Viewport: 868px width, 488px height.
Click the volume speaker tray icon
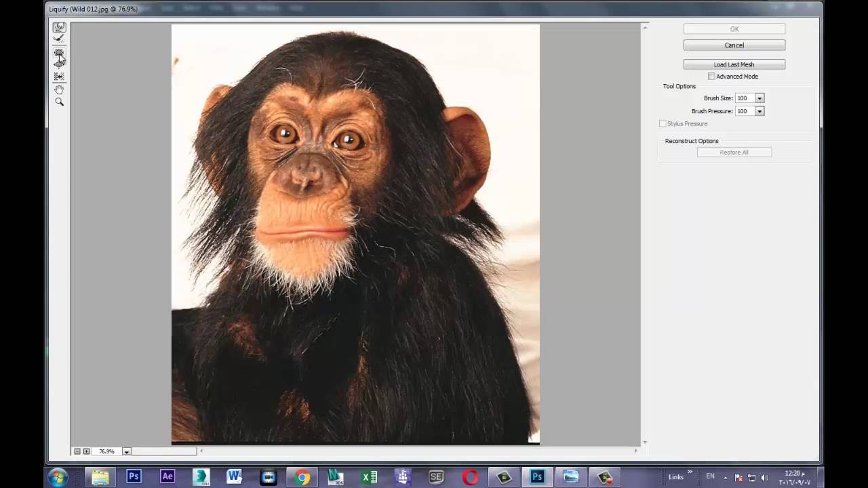pos(765,477)
